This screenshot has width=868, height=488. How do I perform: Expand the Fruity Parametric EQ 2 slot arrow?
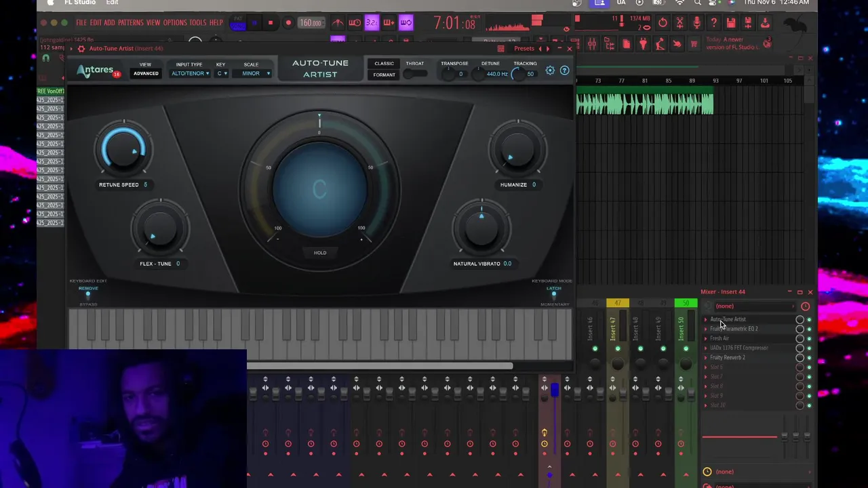tap(705, 329)
